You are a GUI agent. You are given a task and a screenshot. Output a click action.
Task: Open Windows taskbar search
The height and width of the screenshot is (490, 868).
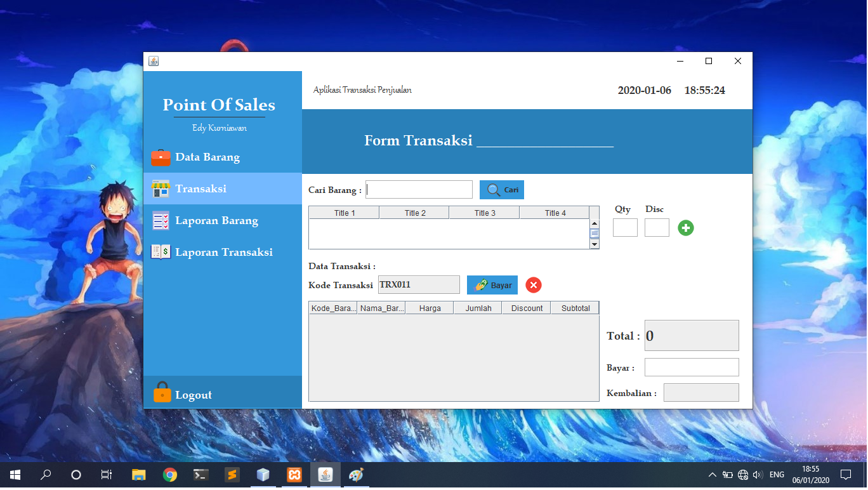(46, 474)
